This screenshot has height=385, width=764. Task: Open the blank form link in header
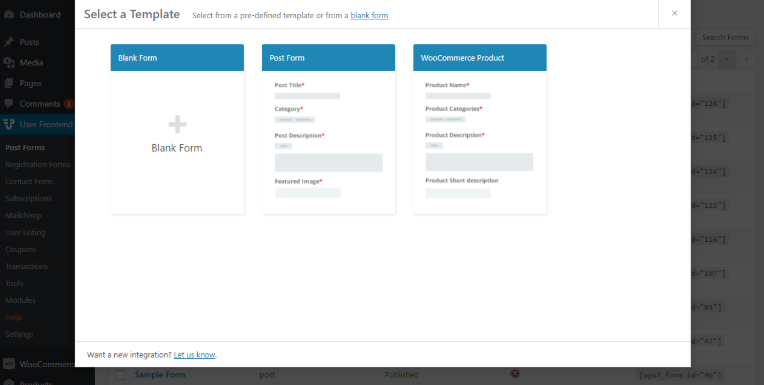(x=369, y=16)
